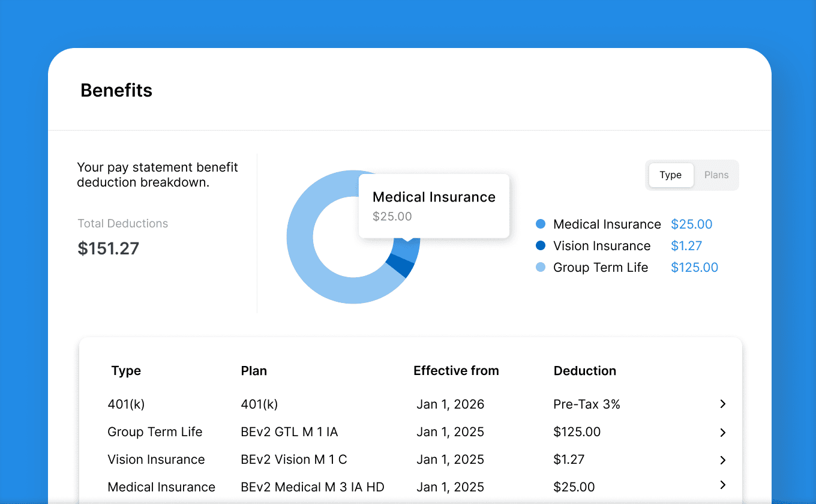The height and width of the screenshot is (504, 816).
Task: Select the Benefits page title
Action: point(116,90)
